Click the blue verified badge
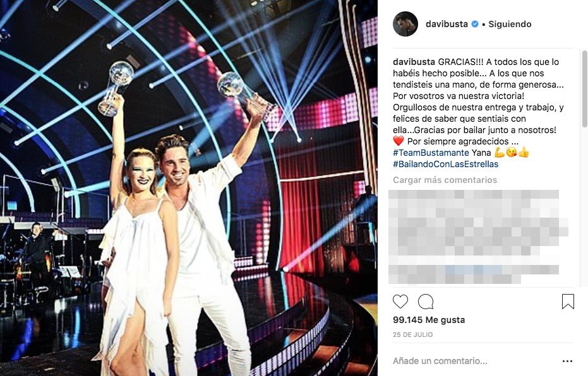Screen dimensions: 588x376 475,24
